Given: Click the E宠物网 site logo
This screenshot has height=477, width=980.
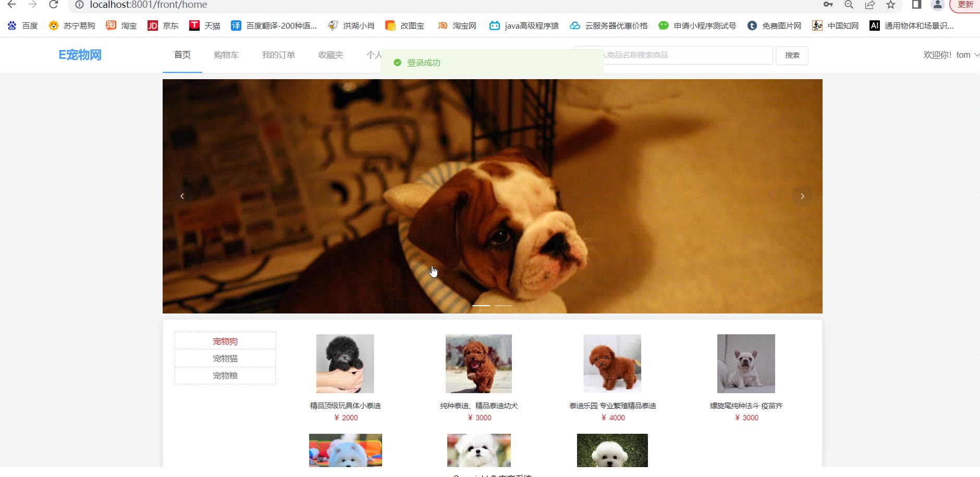Looking at the screenshot, I should (x=80, y=55).
